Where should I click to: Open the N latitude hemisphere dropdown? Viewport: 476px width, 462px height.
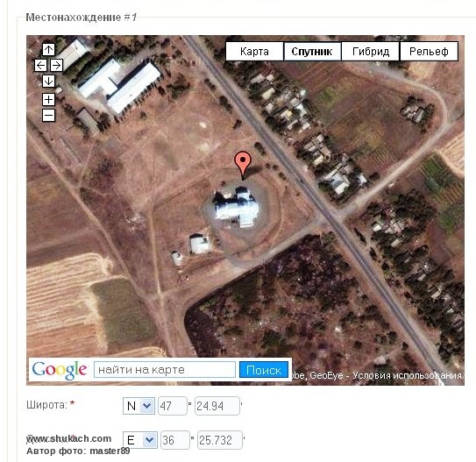click(x=139, y=406)
